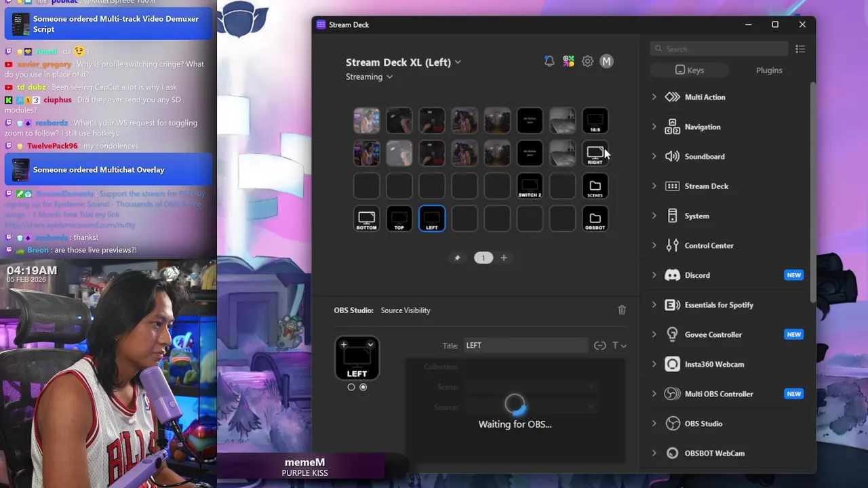Image resolution: width=868 pixels, height=488 pixels.
Task: Click the Insta360 Webcam icon
Action: tap(672, 364)
